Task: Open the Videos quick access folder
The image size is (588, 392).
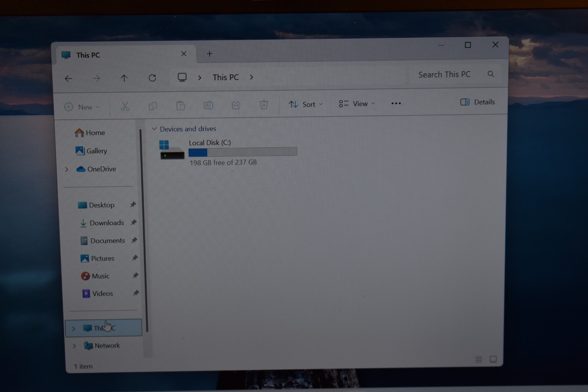Action: pos(97,294)
